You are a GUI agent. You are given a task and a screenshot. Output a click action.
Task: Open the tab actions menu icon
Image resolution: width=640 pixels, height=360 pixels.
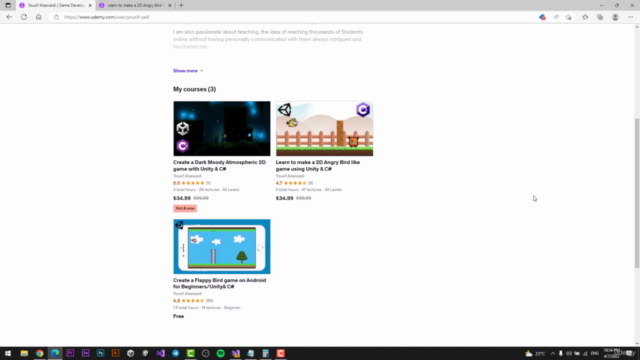[x=8, y=5]
